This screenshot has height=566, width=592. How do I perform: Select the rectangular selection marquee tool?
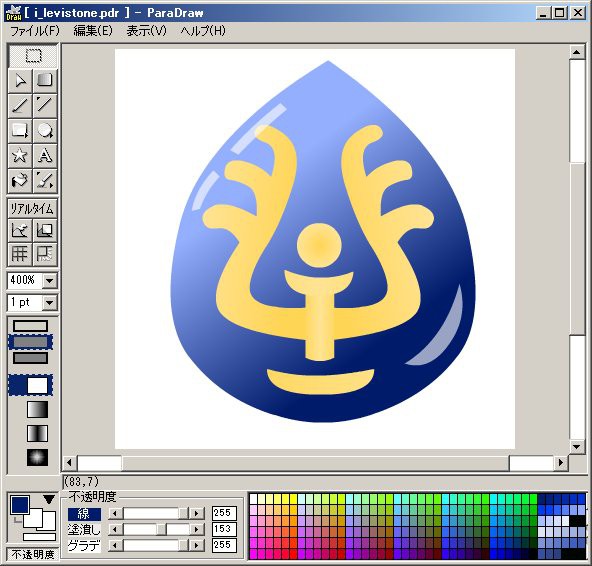click(33, 56)
